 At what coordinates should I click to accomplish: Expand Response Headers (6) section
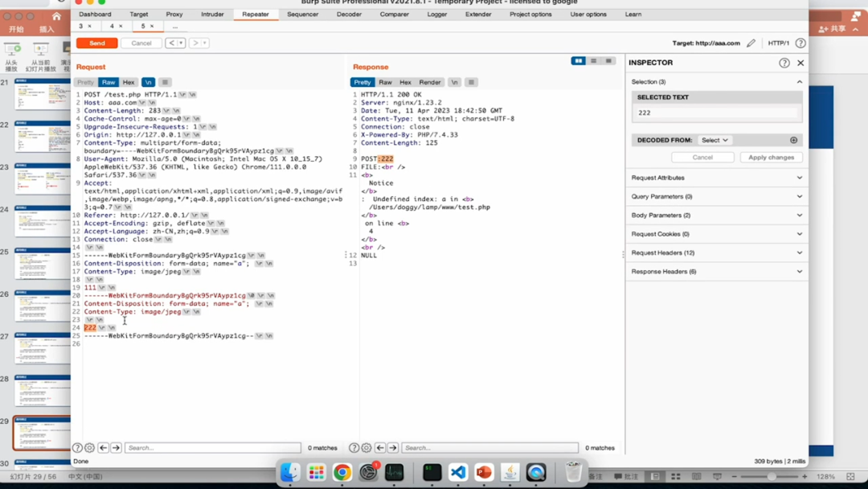pyautogui.click(x=717, y=272)
